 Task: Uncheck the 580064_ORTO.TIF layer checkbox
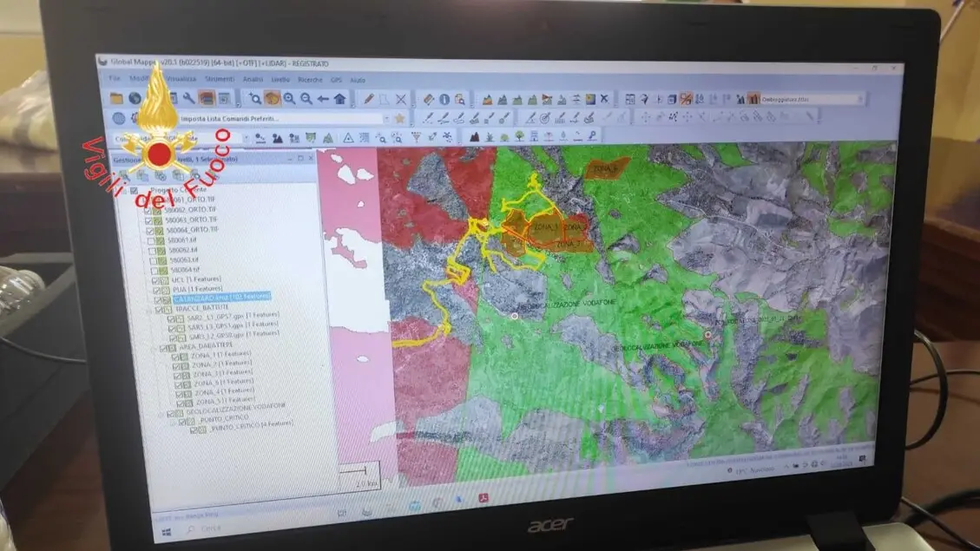point(150,231)
